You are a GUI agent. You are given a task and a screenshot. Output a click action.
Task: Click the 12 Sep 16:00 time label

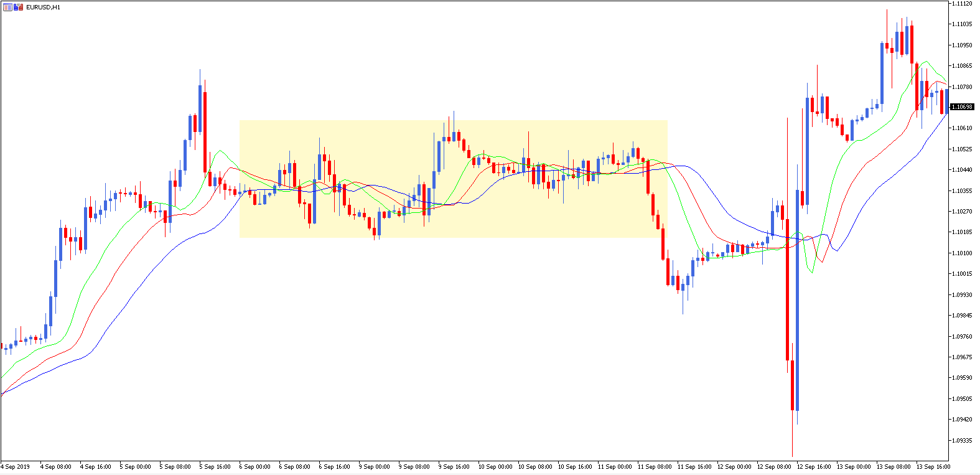coord(814,466)
